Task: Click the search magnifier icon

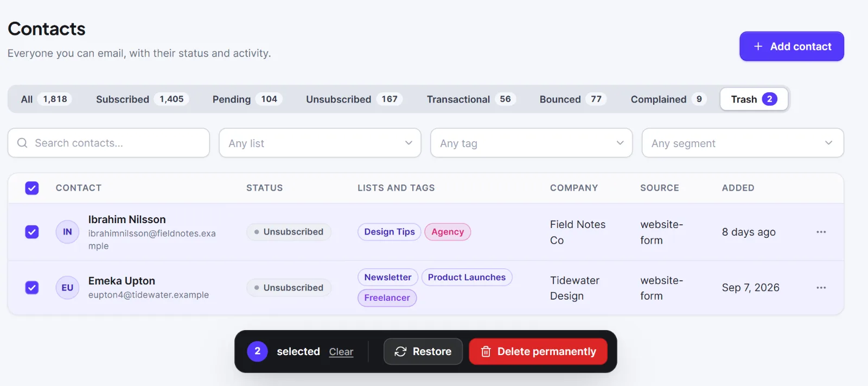Action: point(22,143)
